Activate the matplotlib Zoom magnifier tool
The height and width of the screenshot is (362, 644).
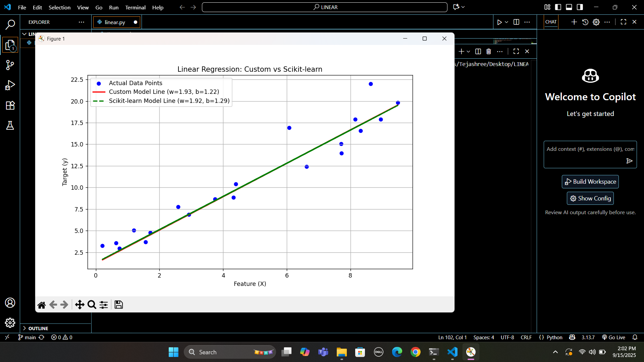tap(92, 305)
